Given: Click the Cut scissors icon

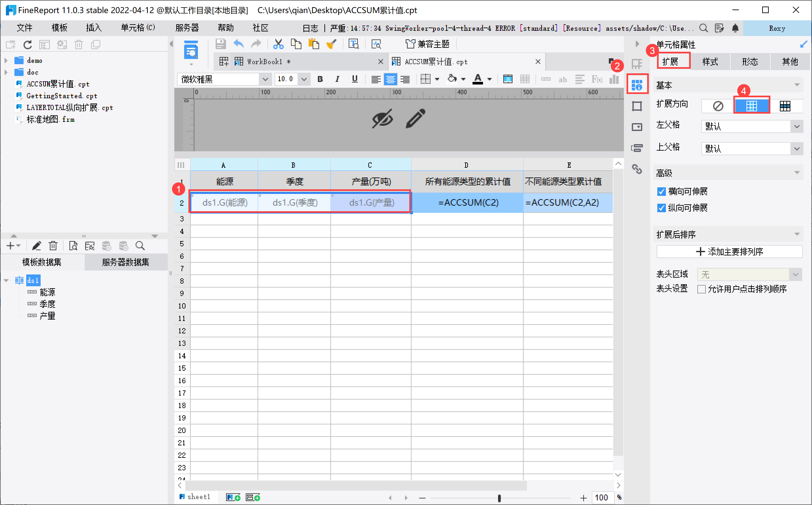Looking at the screenshot, I should [x=278, y=44].
